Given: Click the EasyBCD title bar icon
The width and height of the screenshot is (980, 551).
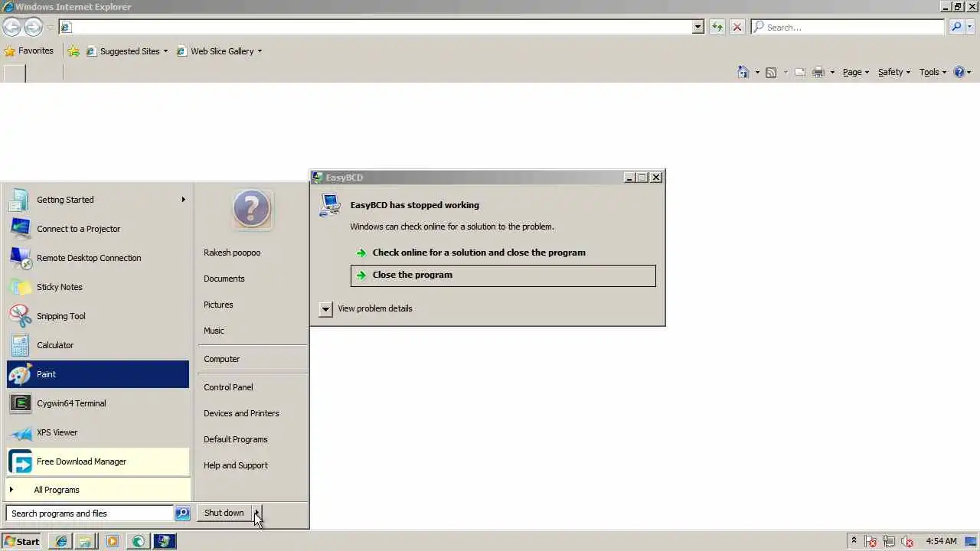Looking at the screenshot, I should 318,177.
